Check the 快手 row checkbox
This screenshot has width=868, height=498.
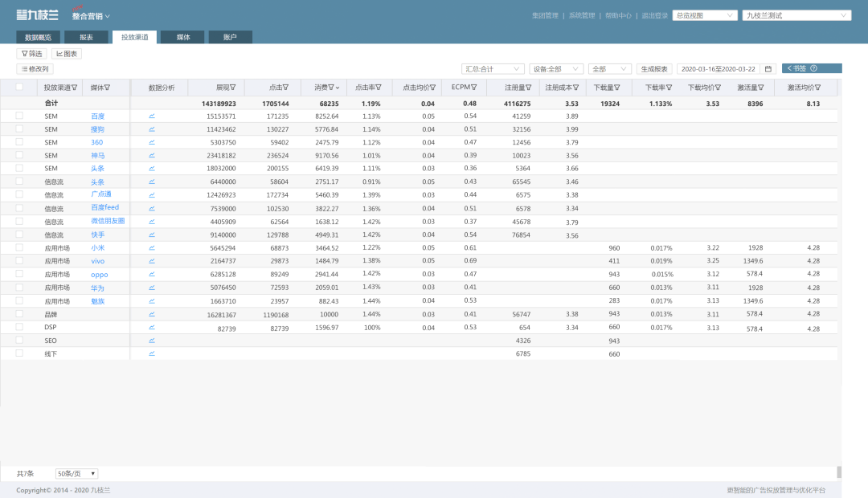click(x=19, y=234)
